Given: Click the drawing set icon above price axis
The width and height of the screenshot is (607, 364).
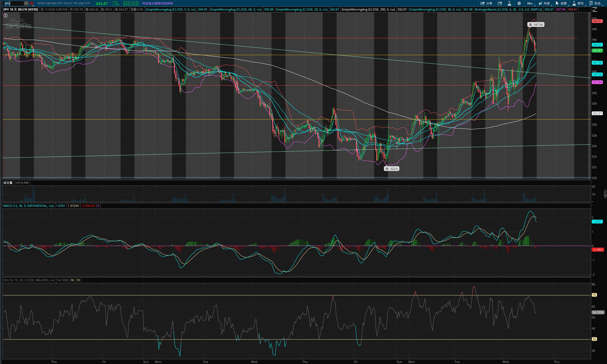Looking at the screenshot, I should tap(595, 10).
